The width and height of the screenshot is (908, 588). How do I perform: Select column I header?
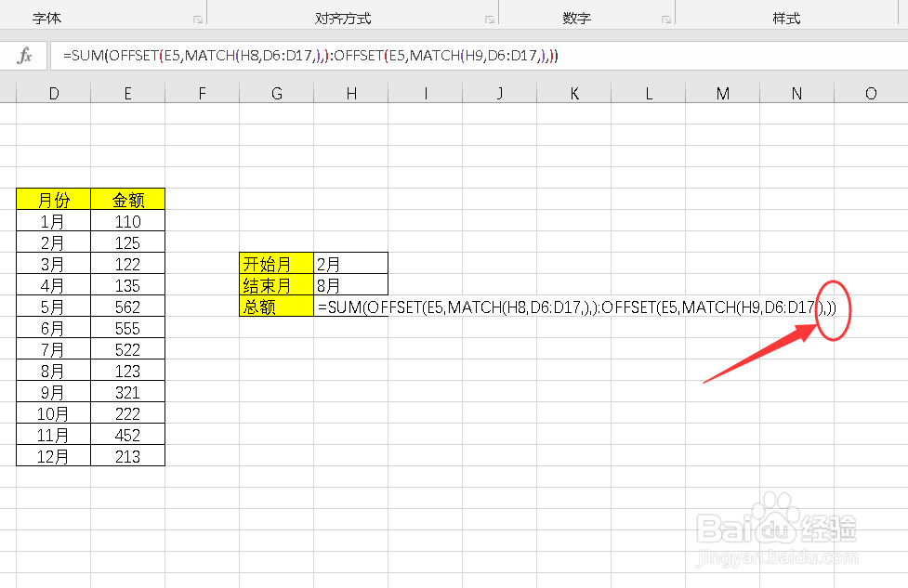tap(425, 93)
